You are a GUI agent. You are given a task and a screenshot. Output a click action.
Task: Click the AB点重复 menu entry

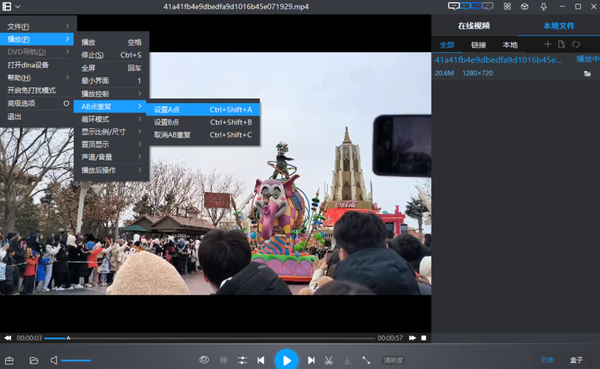point(111,106)
